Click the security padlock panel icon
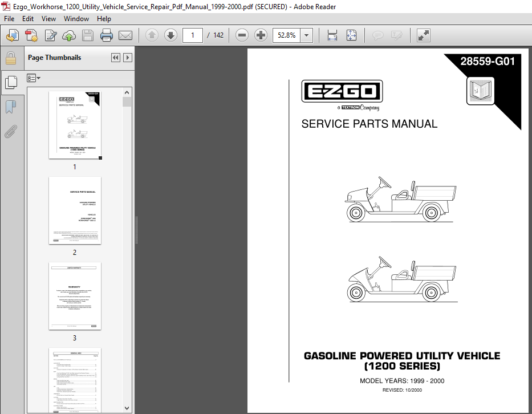Image resolution: width=532 pixels, height=414 pixels. pyautogui.click(x=11, y=58)
